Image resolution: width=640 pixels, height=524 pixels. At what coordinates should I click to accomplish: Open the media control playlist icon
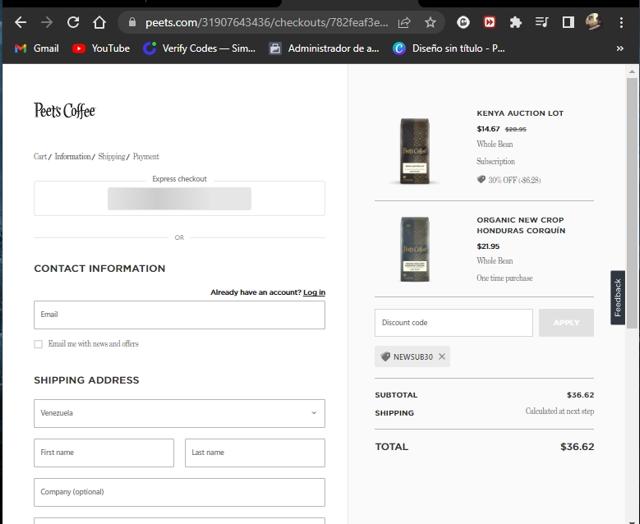[542, 22]
